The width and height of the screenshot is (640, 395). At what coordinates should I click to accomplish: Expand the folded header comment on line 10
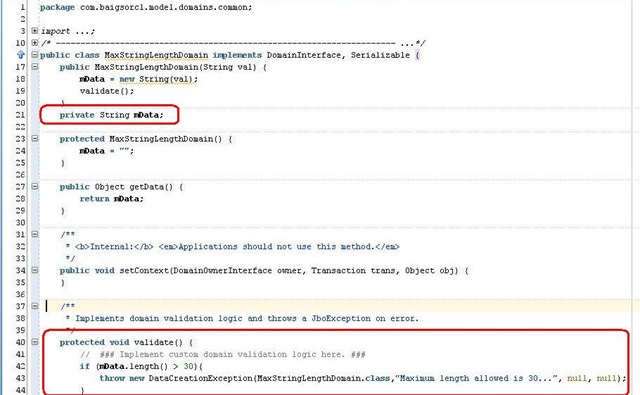click(35, 42)
